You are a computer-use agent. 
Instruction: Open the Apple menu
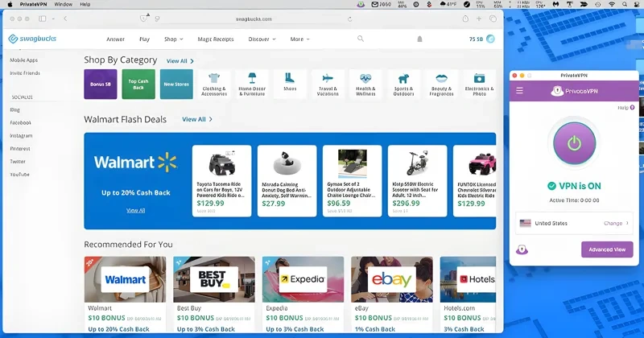[10, 4]
